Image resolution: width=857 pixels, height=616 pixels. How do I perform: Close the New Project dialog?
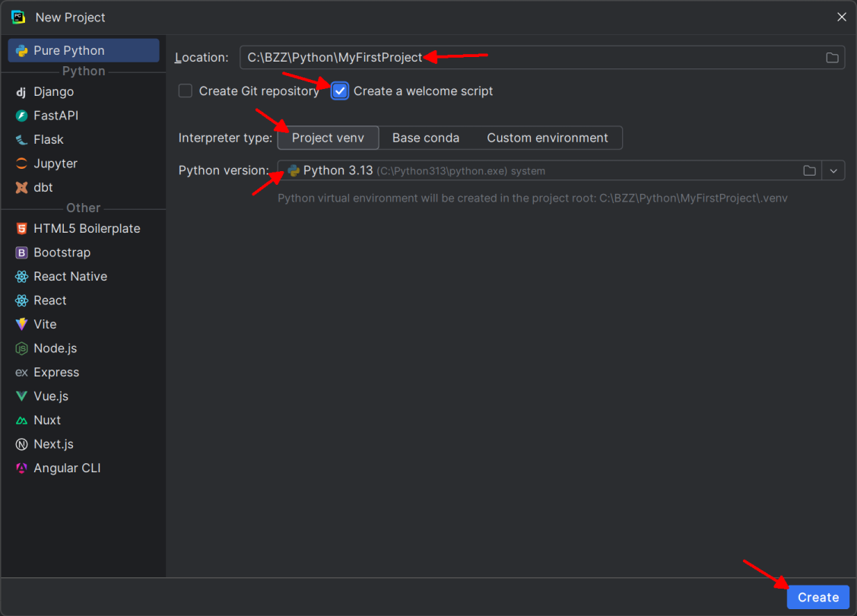842,17
